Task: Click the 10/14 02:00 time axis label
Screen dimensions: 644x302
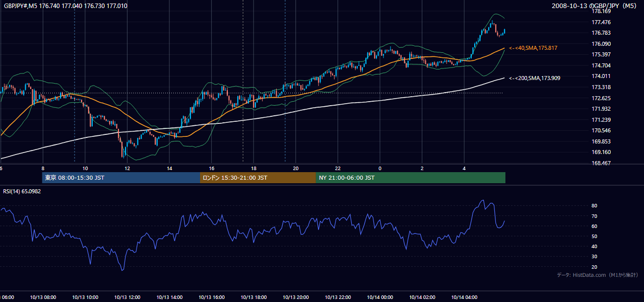Action: click(422, 297)
